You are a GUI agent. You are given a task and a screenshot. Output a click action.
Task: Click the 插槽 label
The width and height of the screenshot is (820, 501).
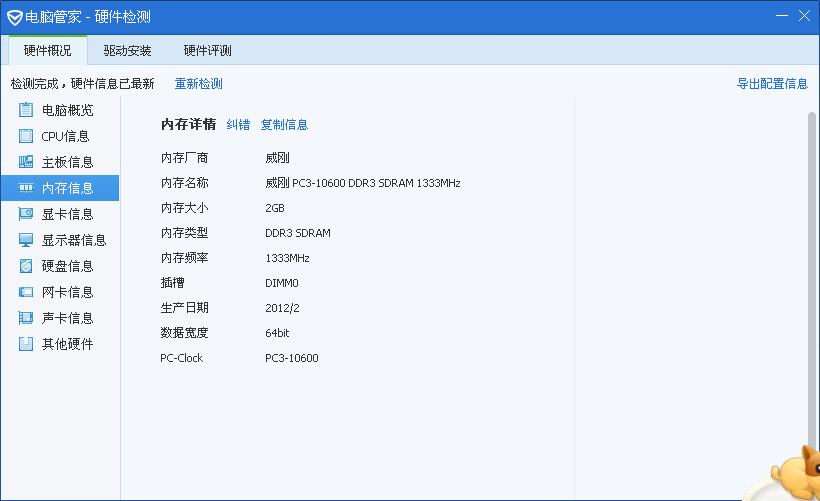click(173, 283)
